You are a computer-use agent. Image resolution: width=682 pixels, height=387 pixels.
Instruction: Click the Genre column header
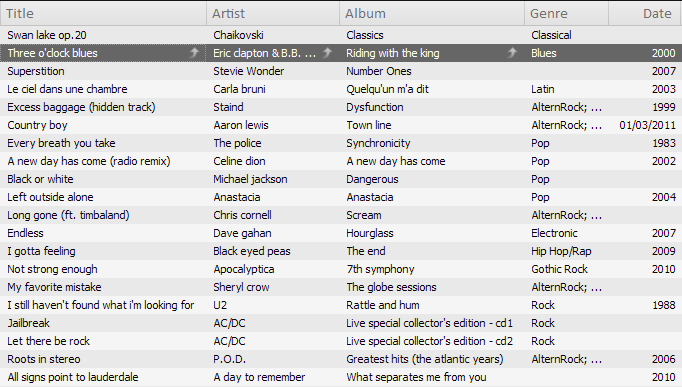tap(566, 13)
